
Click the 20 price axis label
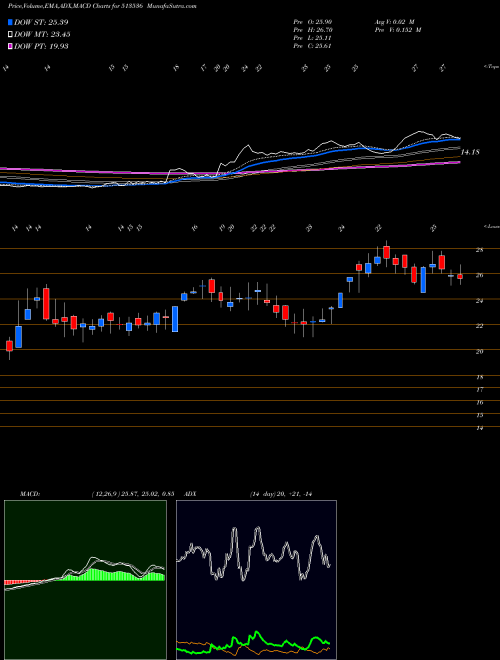point(479,351)
